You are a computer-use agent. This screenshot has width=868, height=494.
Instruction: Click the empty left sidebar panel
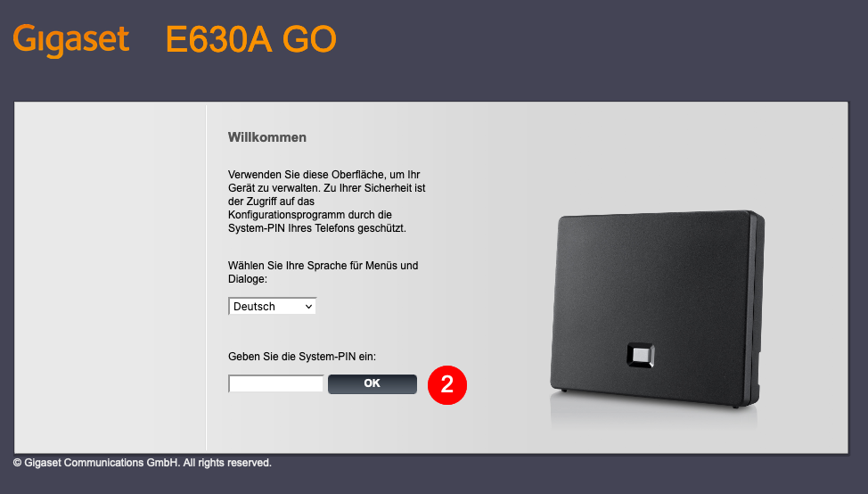tap(110, 277)
